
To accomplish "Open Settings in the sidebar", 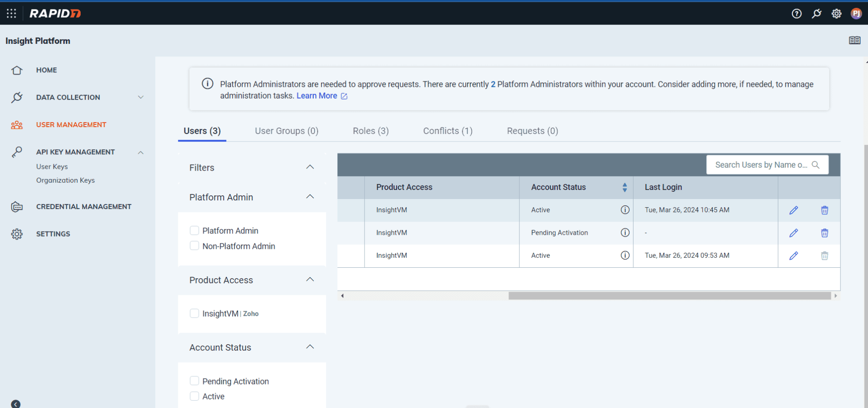I will pos(53,234).
